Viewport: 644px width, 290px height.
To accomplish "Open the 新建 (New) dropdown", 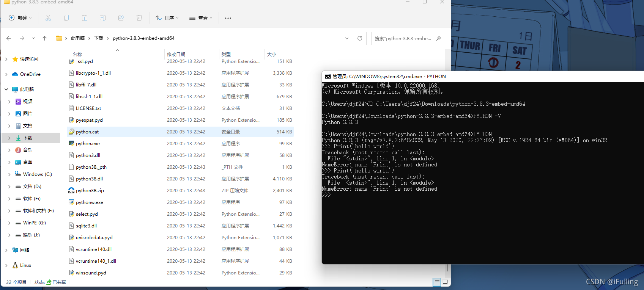I will click(20, 18).
